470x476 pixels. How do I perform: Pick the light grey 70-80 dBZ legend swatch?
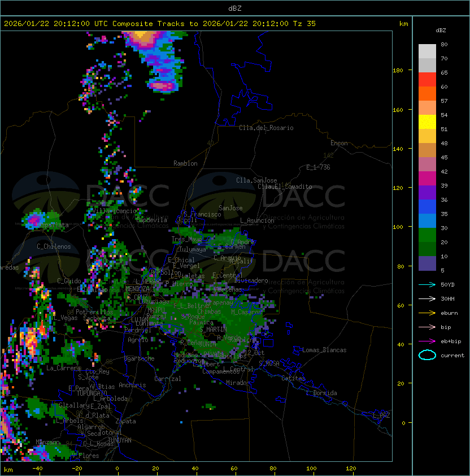427,51
